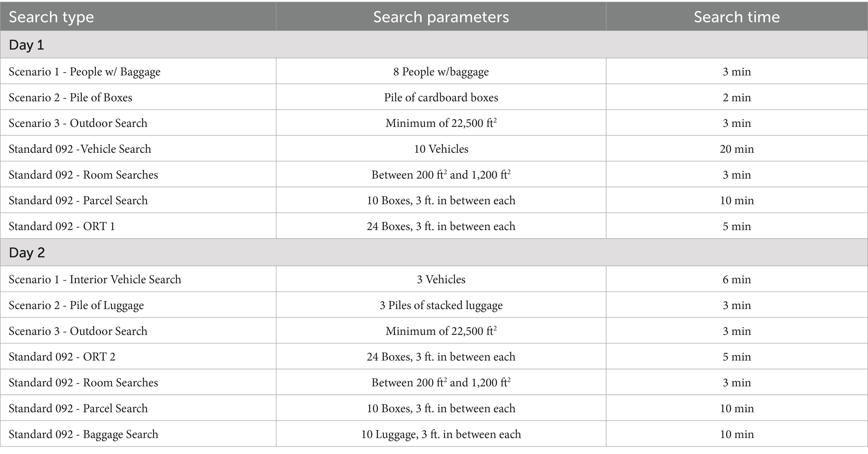Screen dimensions: 868x454
Task: Click the Standard 092 - ORT 2 cell
Action: click(62, 357)
